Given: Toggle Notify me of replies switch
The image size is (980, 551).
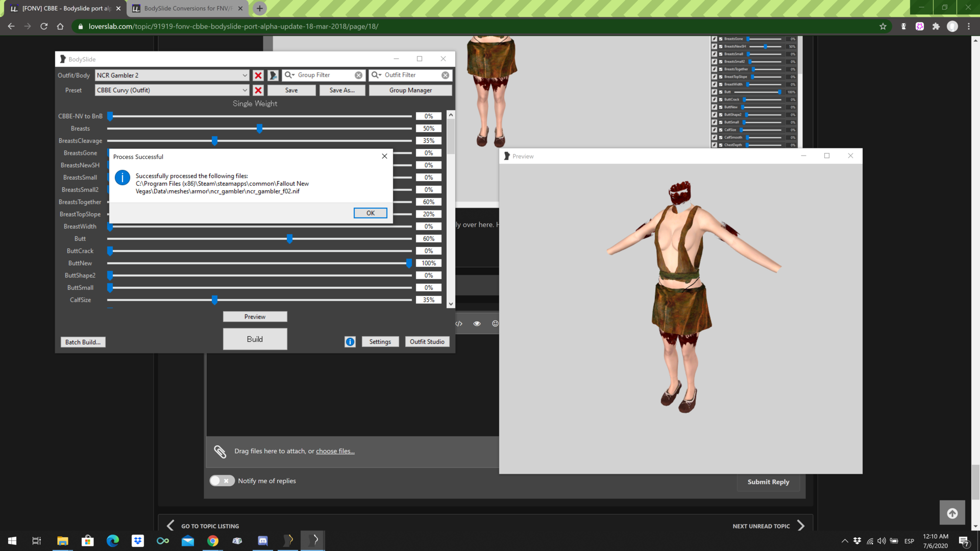Looking at the screenshot, I should [x=222, y=481].
